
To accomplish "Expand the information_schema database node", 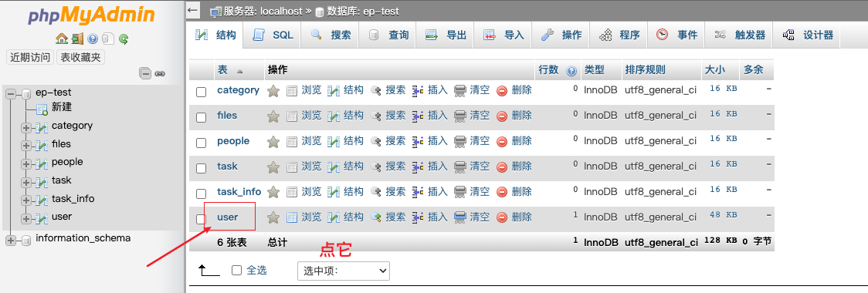I will 10,240.
